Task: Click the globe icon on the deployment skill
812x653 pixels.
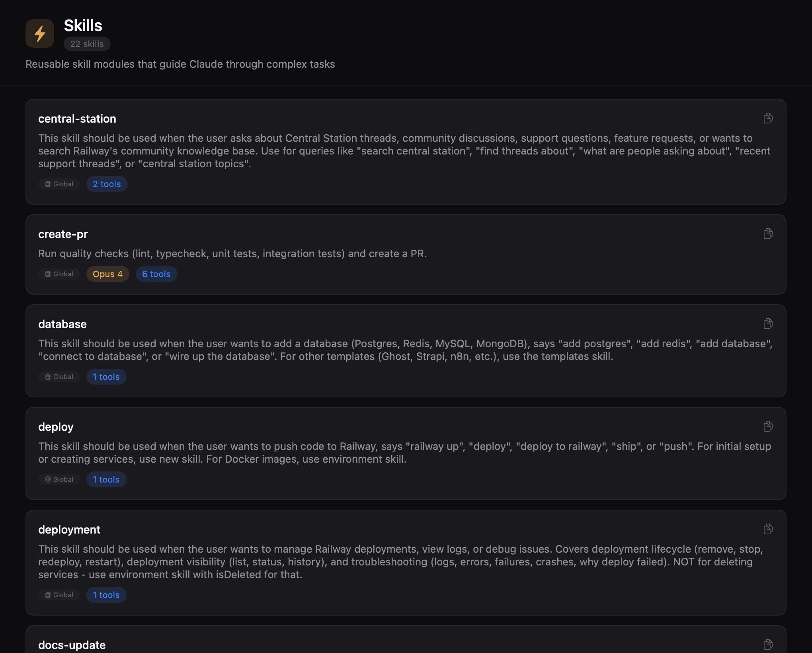Action: point(47,595)
